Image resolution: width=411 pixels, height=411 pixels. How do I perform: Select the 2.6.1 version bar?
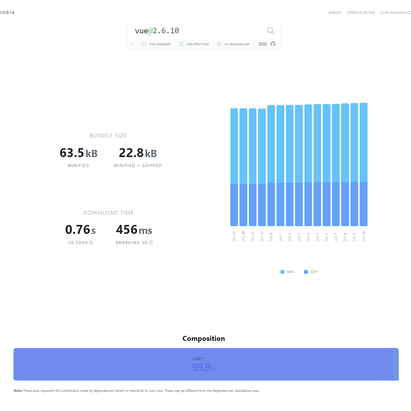(280, 166)
